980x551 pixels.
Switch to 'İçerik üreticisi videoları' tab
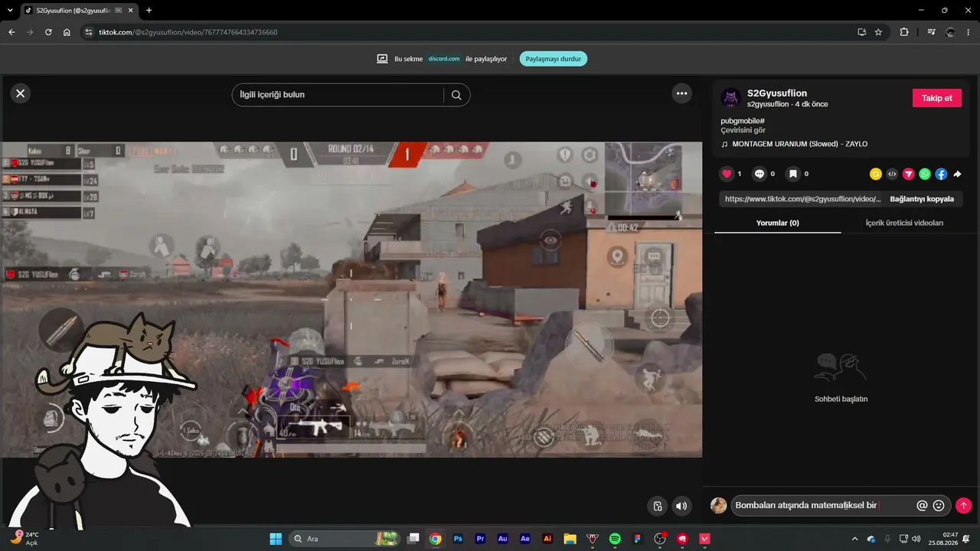(904, 223)
